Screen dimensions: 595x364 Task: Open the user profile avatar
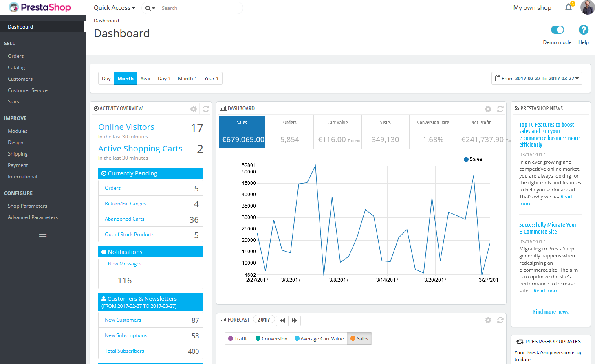(587, 7)
